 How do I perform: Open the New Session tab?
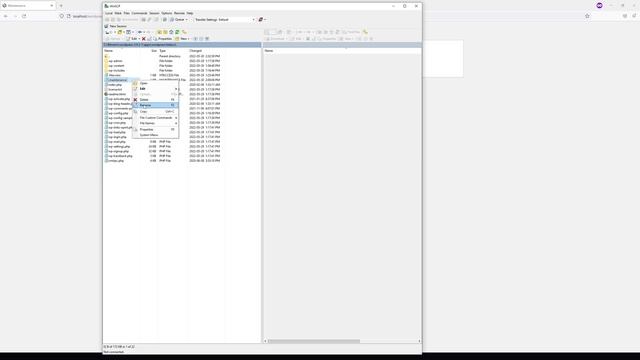[116, 26]
